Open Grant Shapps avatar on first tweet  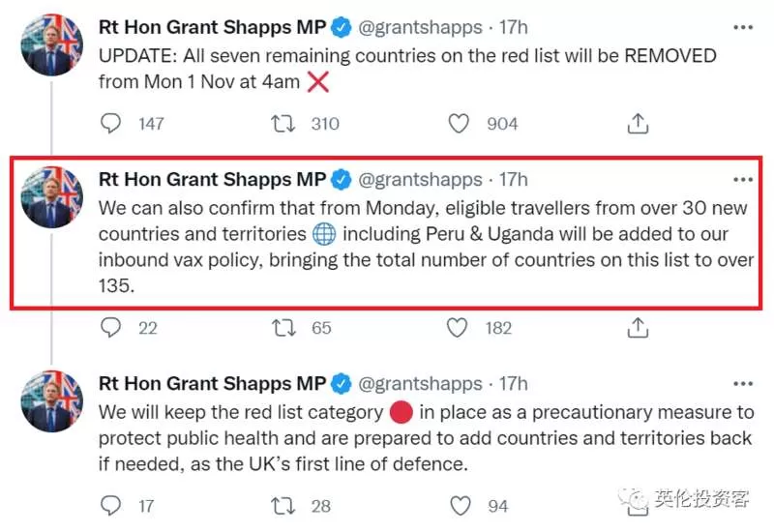[52, 44]
